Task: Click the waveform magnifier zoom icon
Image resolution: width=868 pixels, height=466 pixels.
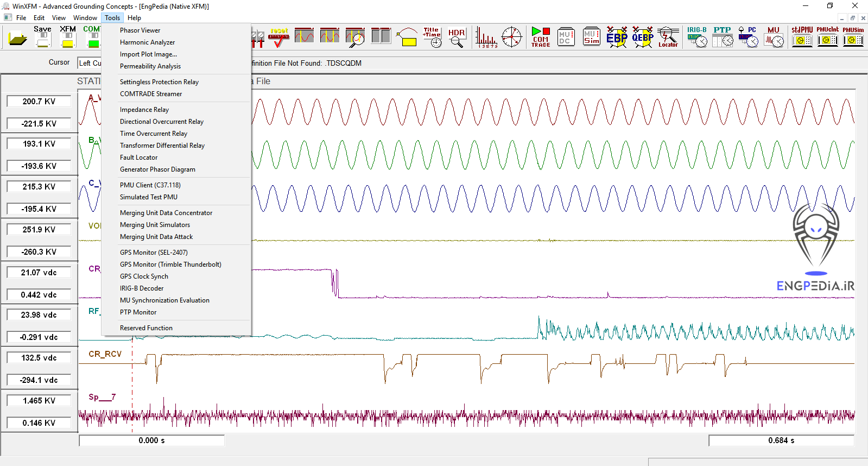Action: 355,37
